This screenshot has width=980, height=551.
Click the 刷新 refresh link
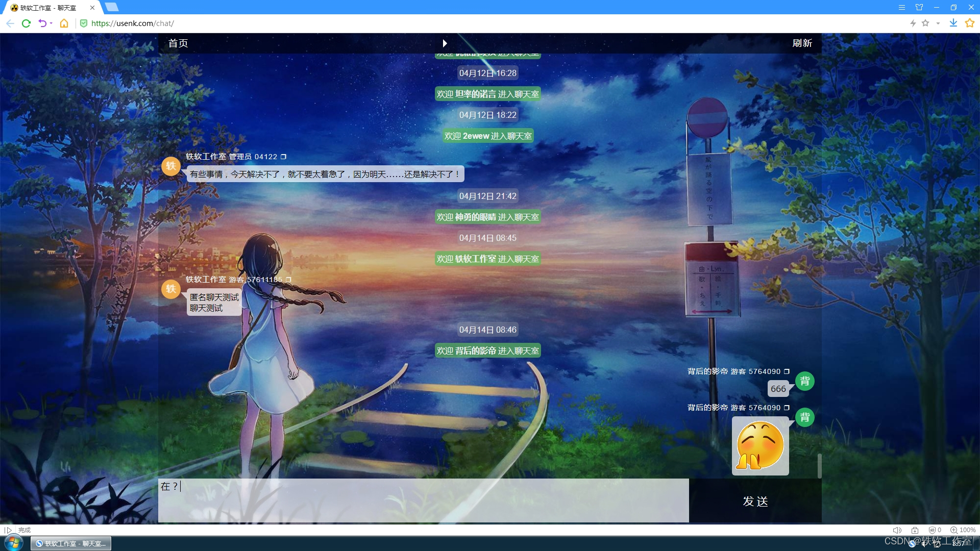tap(802, 43)
